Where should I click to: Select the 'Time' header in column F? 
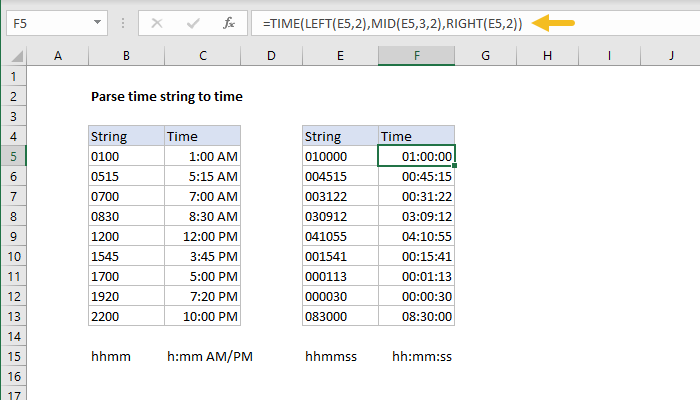416,136
